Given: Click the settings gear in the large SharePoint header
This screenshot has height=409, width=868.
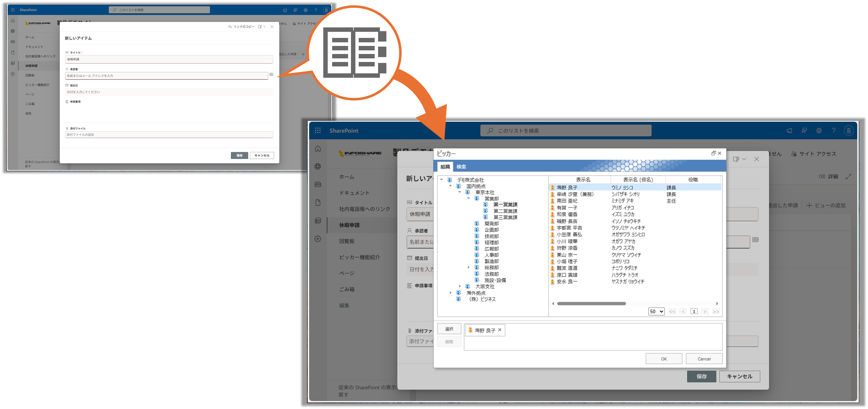Looking at the screenshot, I should (819, 130).
